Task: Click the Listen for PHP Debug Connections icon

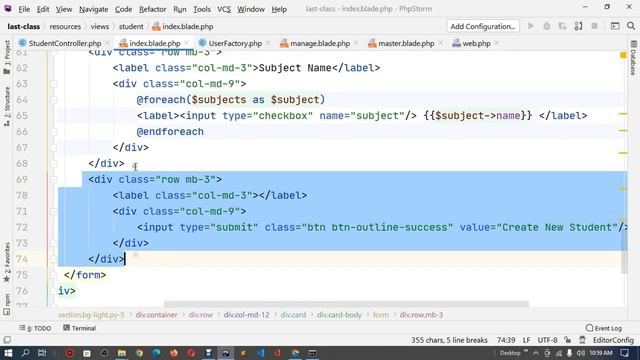Action: point(578,26)
